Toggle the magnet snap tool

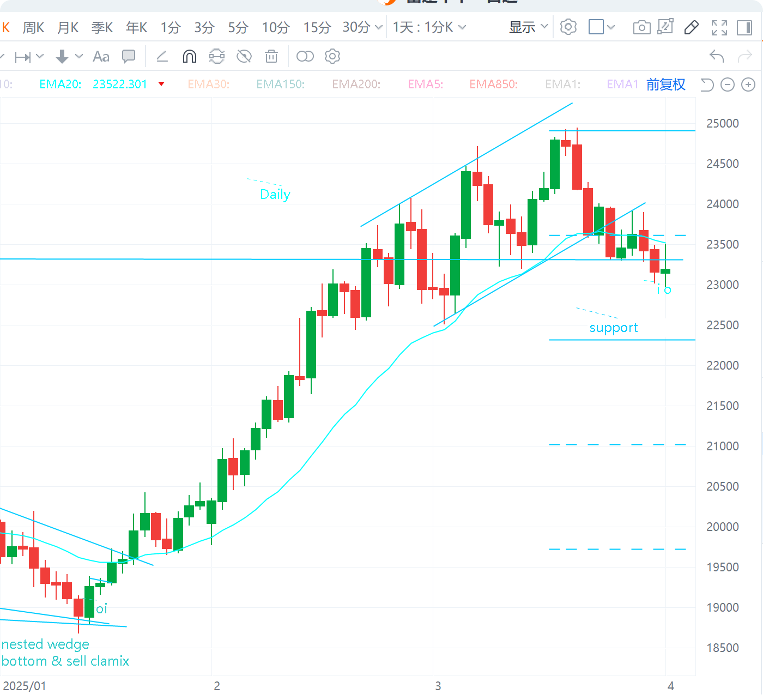click(189, 56)
